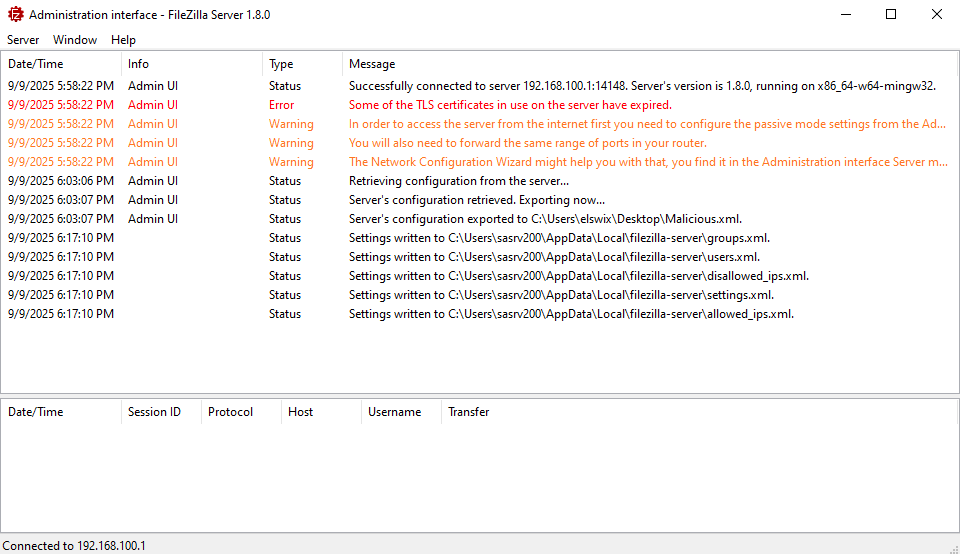Select 'Retrieving configuration from the server...' message
Viewport: 960px width, 554px height.
459,181
